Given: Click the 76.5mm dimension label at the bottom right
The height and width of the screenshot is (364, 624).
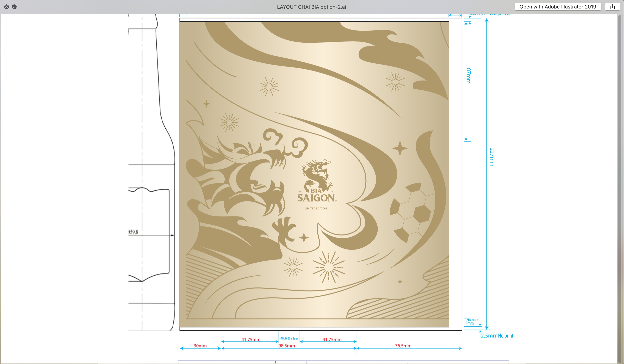Looking at the screenshot, I should (403, 346).
